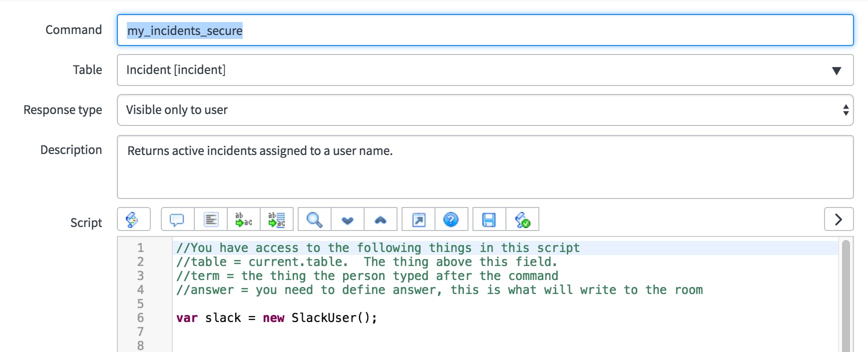Click the 'Response type' label

tap(63, 110)
